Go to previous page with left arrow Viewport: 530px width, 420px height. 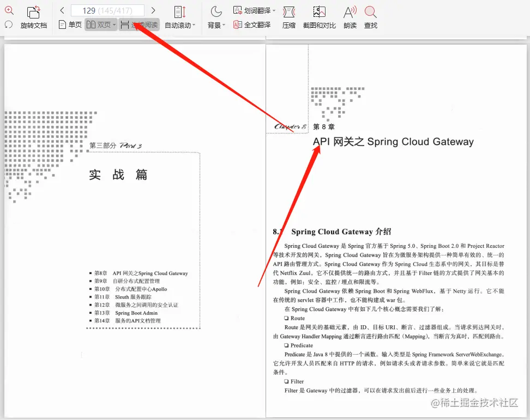pos(62,10)
